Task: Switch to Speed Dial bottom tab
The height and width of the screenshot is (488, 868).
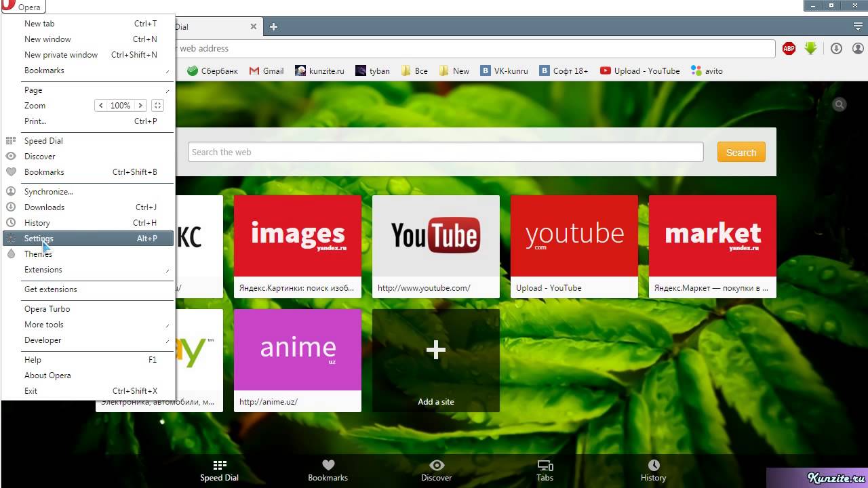Action: (x=219, y=471)
